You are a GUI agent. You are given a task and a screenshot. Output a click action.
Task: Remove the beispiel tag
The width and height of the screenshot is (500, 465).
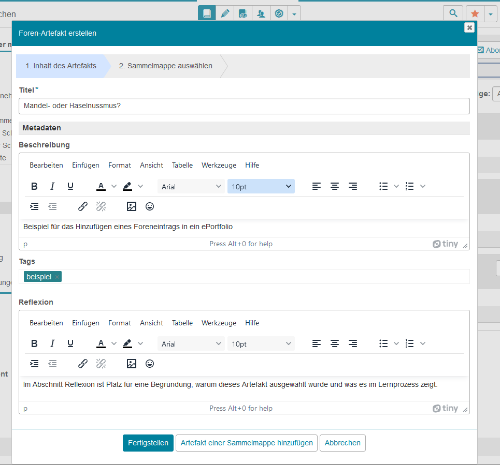point(57,277)
